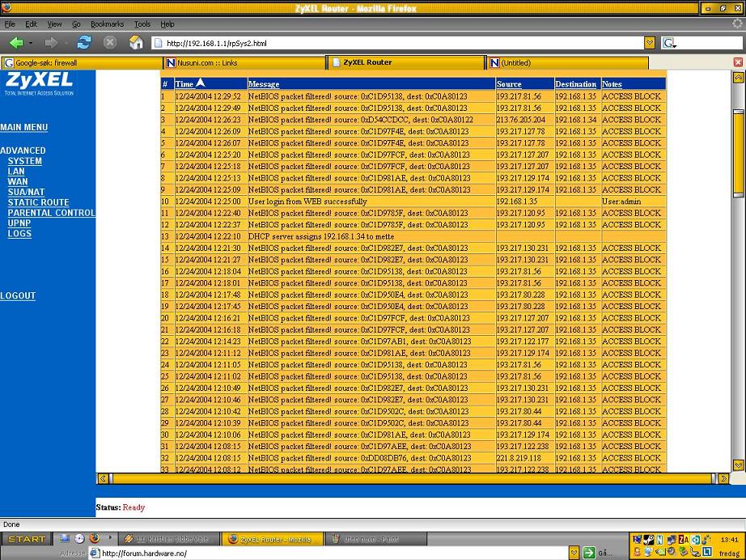Open the Home page icon
Image resolution: width=746 pixels, height=560 pixels.
(x=136, y=43)
